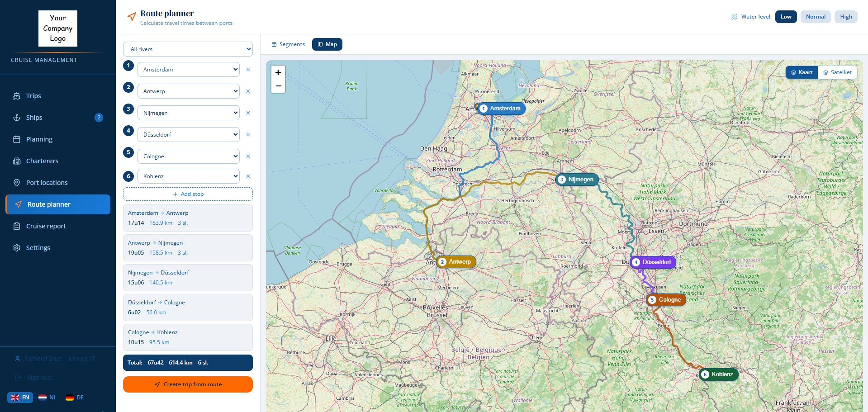
Task: Click the Nijmegen map marker
Action: (577, 180)
